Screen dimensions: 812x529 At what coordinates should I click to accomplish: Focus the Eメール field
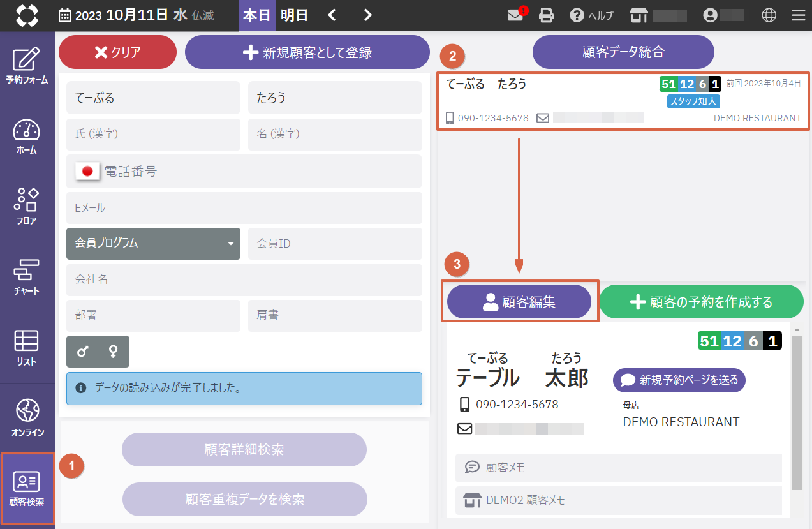click(244, 207)
